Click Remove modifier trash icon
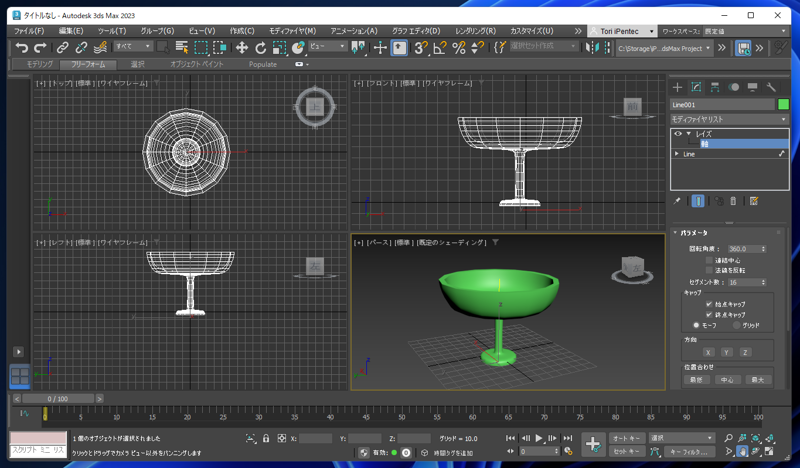 click(733, 201)
